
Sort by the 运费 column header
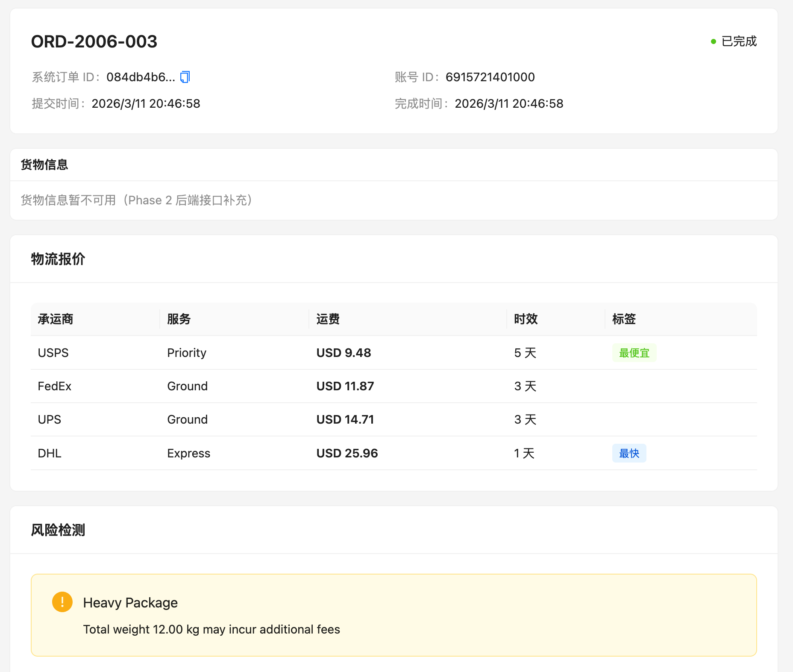tap(328, 319)
